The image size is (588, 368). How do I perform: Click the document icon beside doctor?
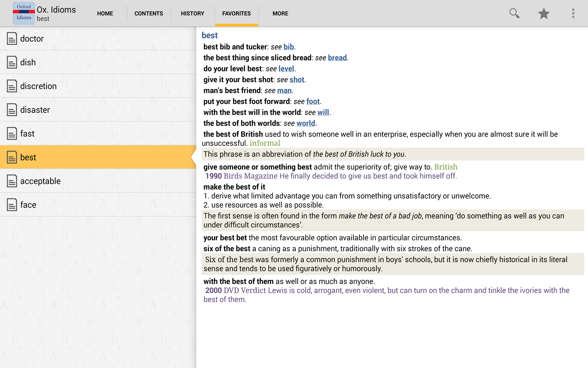(11, 38)
